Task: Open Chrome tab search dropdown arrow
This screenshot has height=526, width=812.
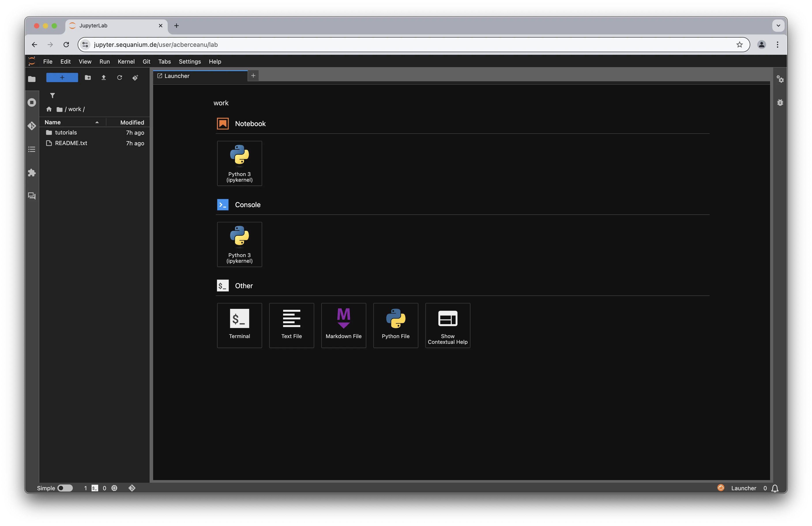Action: coord(778,26)
